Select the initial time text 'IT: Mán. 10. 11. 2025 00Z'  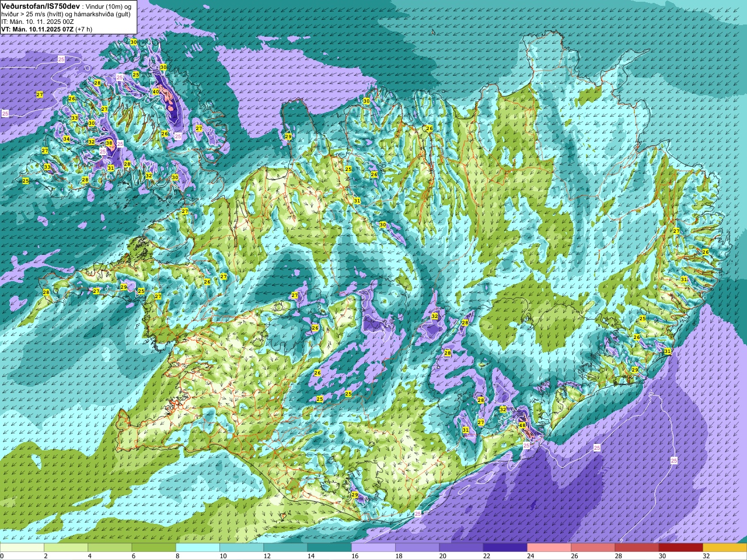pos(37,21)
